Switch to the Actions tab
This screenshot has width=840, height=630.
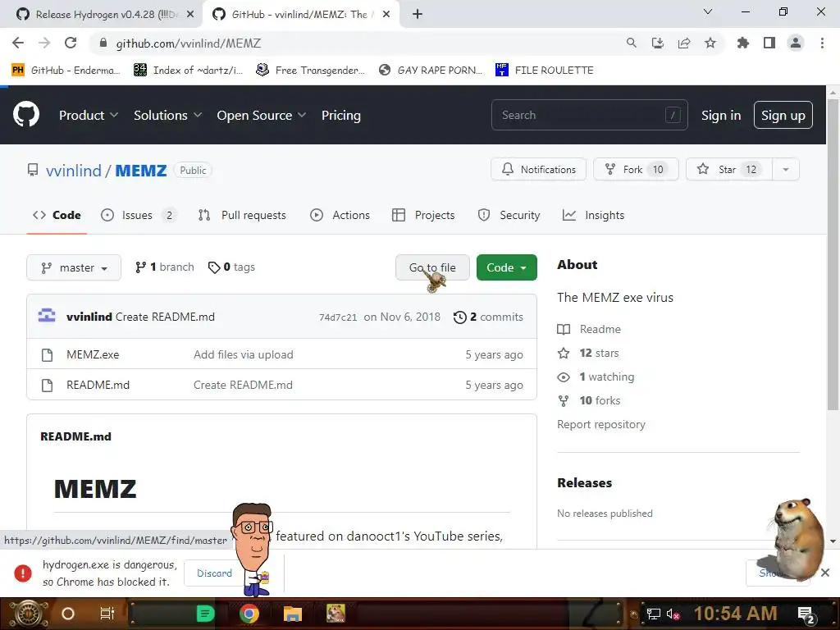click(x=340, y=216)
